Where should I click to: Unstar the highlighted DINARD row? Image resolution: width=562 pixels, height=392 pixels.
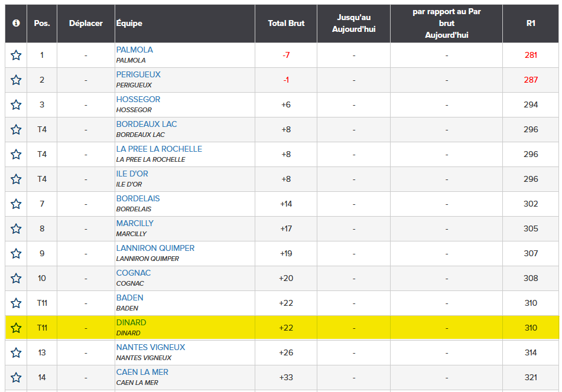click(x=16, y=328)
